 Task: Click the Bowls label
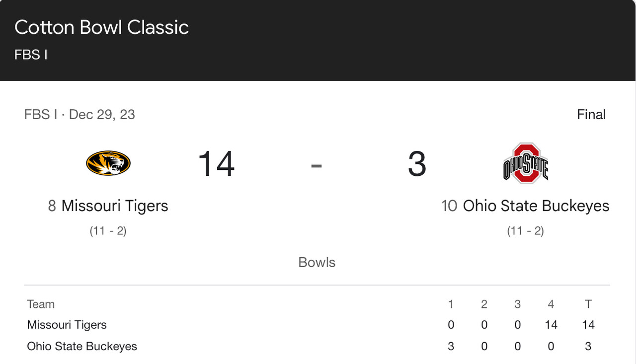[317, 262]
